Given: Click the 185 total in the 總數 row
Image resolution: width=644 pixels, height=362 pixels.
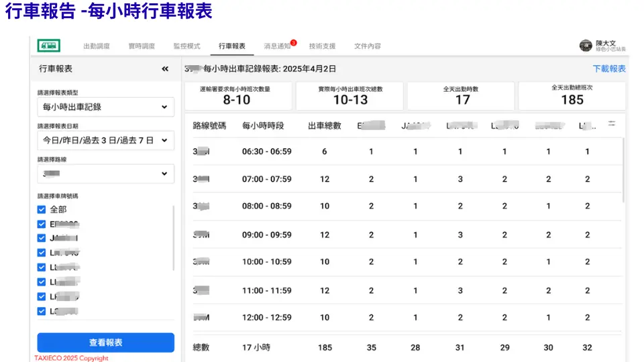Looking at the screenshot, I should pyautogui.click(x=325, y=348).
